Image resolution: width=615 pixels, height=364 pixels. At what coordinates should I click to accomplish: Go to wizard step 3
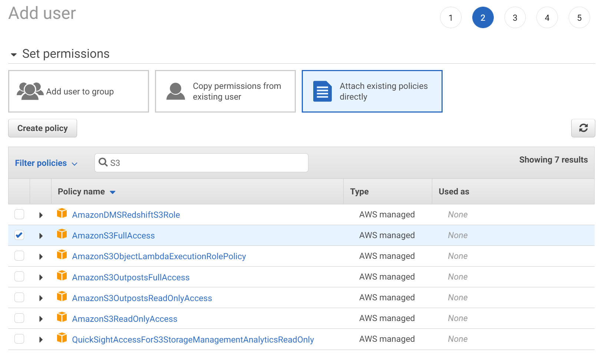point(515,17)
